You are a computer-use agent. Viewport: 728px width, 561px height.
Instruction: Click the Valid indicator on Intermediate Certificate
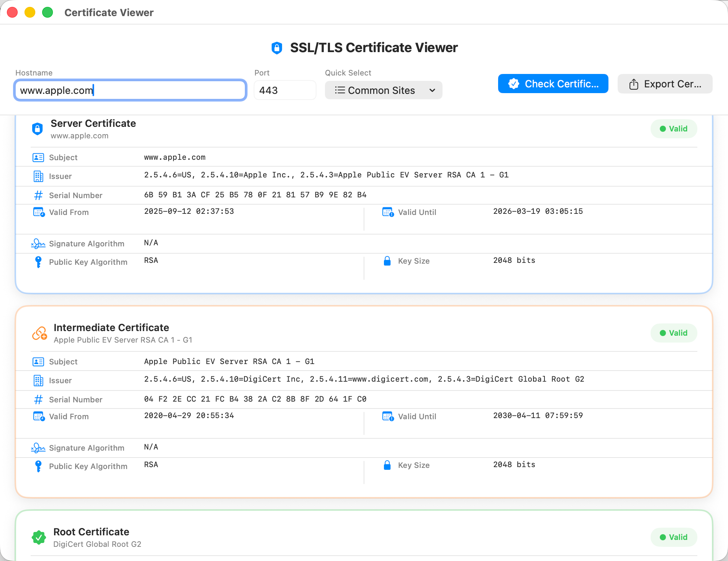click(674, 333)
